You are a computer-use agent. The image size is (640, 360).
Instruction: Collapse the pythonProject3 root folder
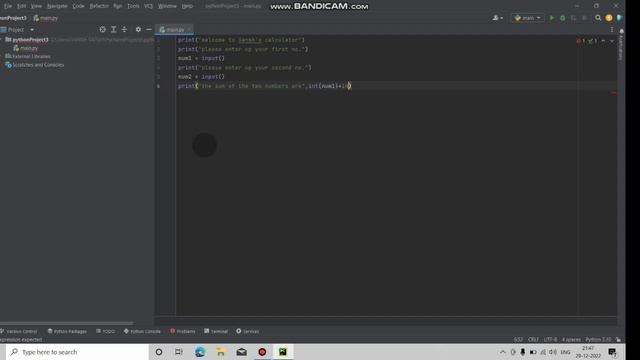tap(2, 40)
